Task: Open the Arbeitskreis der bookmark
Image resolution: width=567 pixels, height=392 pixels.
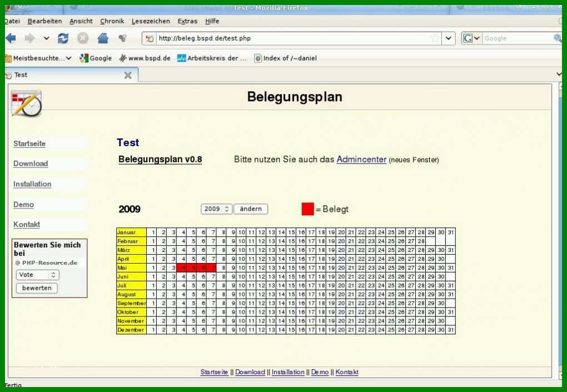Action: click(x=212, y=58)
